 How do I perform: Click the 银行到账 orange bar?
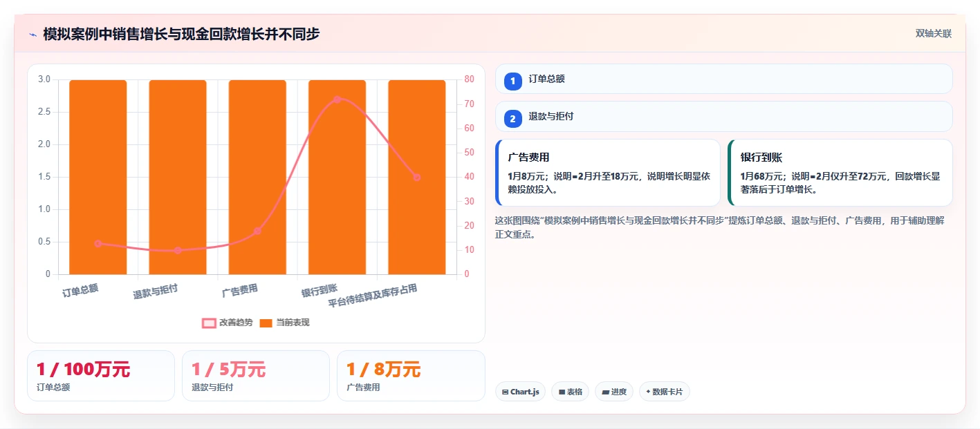coord(337,177)
